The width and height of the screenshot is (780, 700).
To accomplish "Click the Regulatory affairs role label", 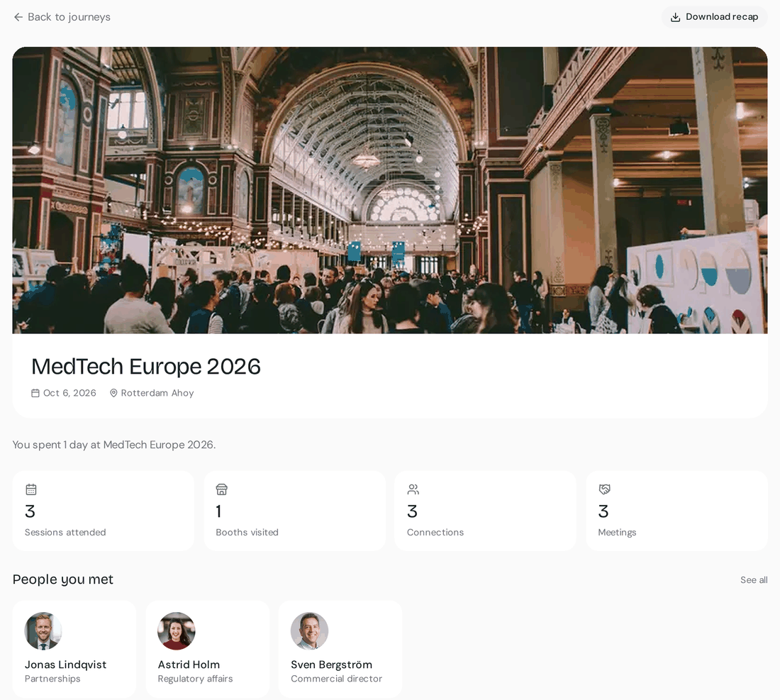I will [195, 679].
